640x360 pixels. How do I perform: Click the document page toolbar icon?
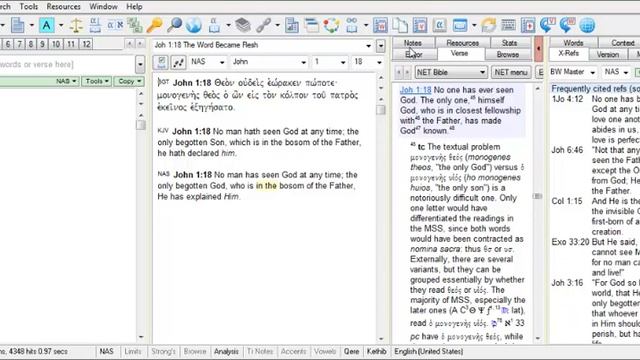pos(17,25)
